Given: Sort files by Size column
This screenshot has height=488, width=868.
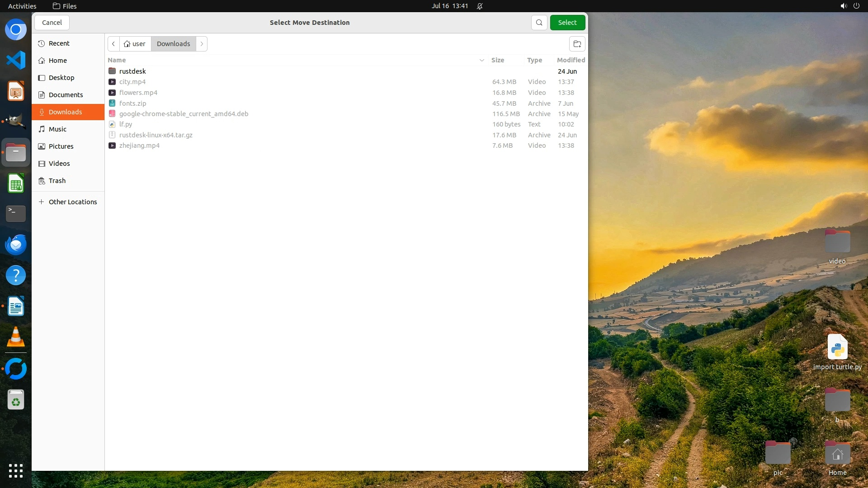Looking at the screenshot, I should [x=497, y=60].
